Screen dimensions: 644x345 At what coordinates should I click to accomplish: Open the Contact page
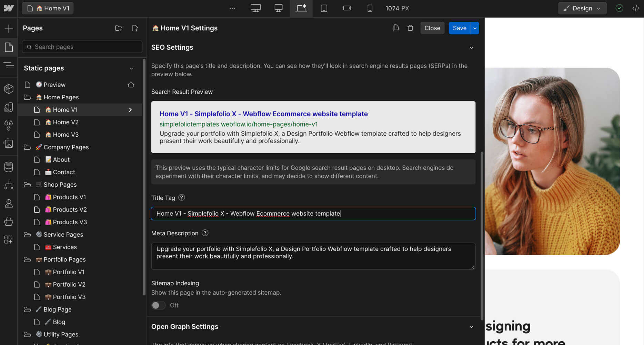[x=80, y=172]
